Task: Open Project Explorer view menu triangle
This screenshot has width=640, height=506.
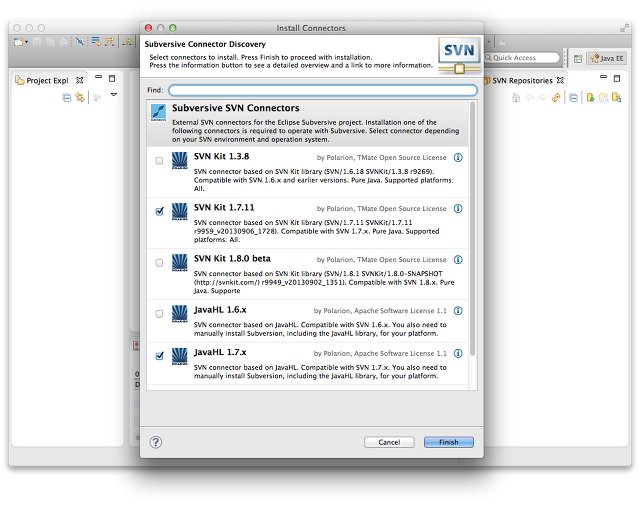Action: [x=114, y=95]
